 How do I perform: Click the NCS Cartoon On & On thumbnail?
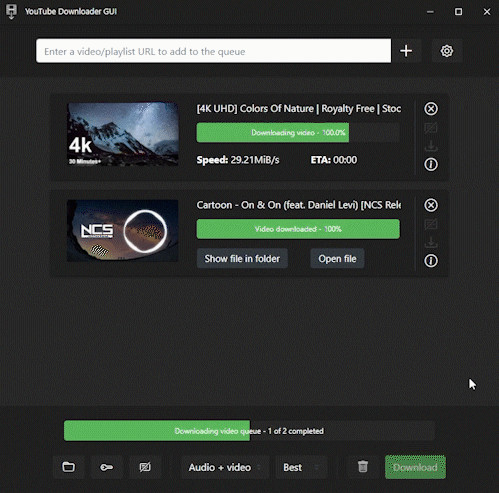coord(123,231)
